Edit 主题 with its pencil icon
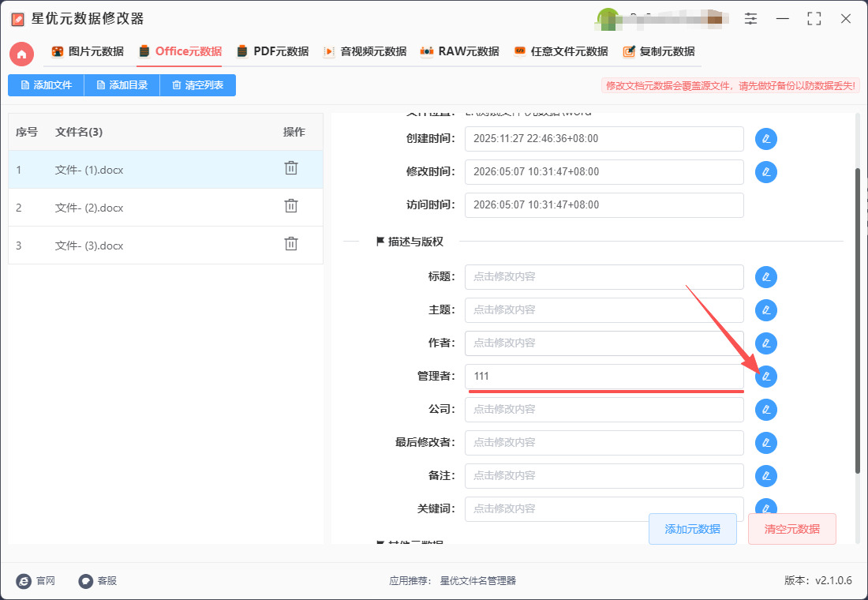This screenshot has width=868, height=600. pos(766,310)
